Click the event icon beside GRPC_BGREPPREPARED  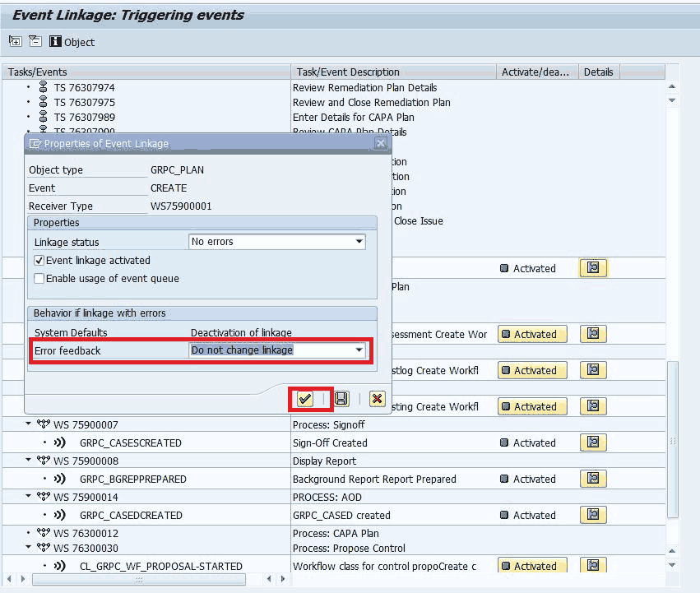pos(60,479)
